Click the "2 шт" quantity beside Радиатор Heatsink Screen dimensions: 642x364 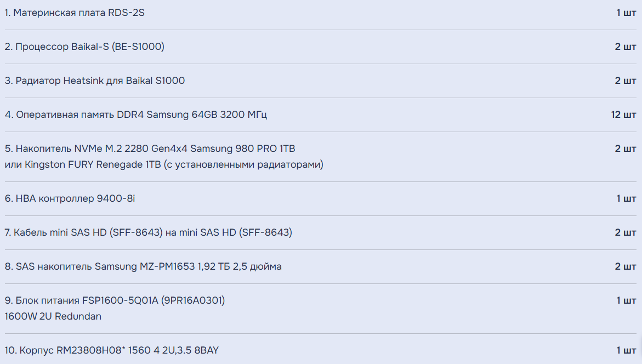(x=626, y=81)
